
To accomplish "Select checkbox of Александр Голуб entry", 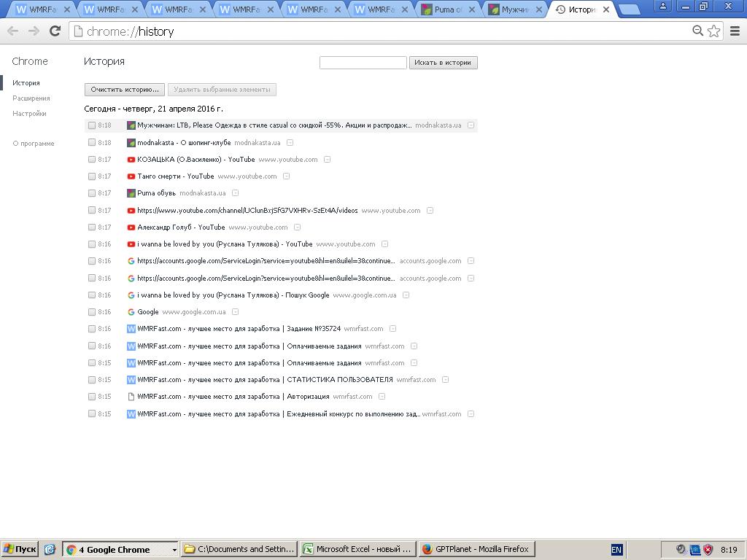I will pyautogui.click(x=91, y=227).
